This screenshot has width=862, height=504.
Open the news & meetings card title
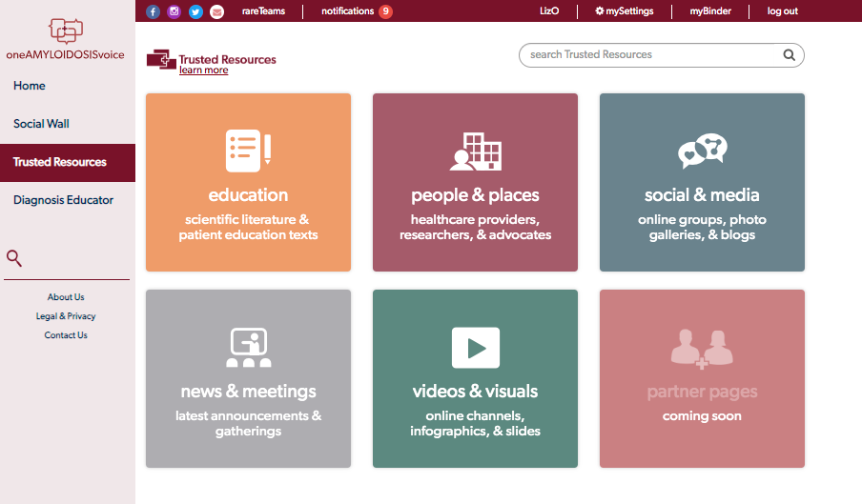[x=249, y=392]
